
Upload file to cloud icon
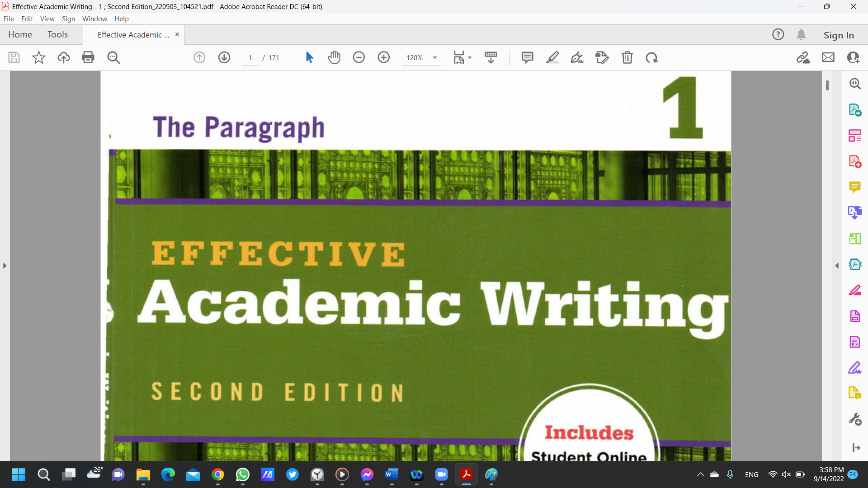click(x=64, y=57)
